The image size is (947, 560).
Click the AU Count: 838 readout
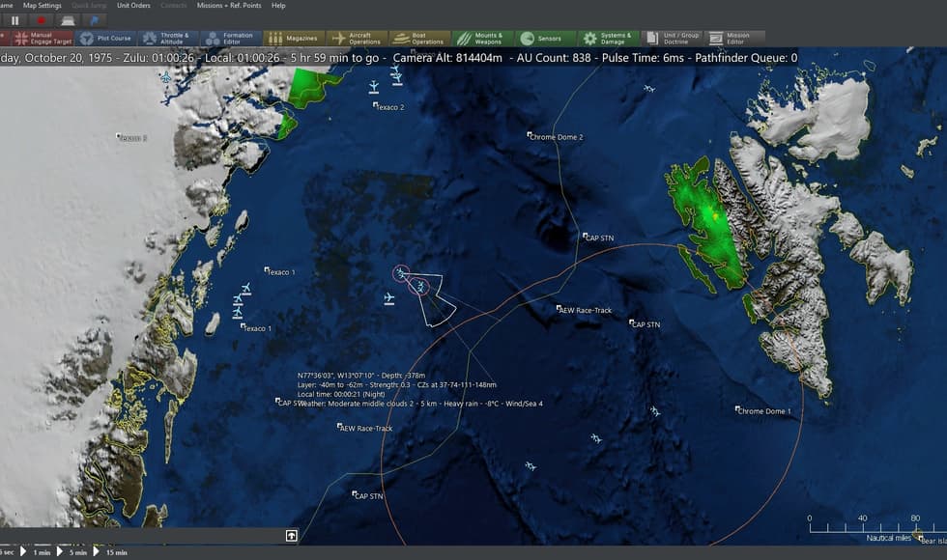pyautogui.click(x=553, y=58)
